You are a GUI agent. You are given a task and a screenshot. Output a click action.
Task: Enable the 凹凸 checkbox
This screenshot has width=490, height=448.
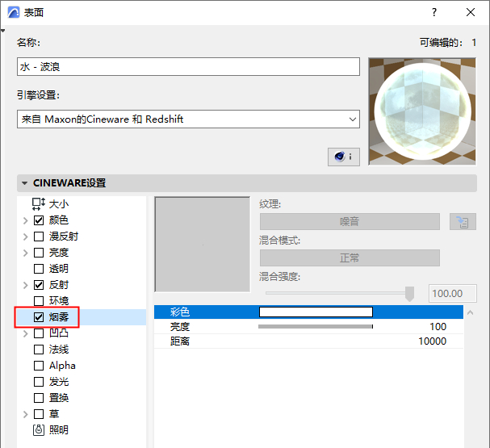(39, 333)
